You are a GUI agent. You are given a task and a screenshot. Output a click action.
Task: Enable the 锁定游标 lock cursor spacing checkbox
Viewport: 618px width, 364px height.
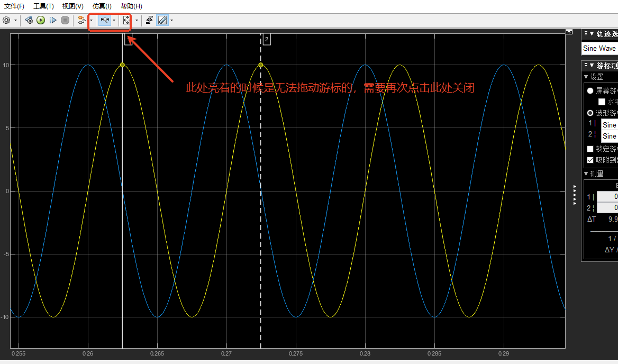coord(590,149)
